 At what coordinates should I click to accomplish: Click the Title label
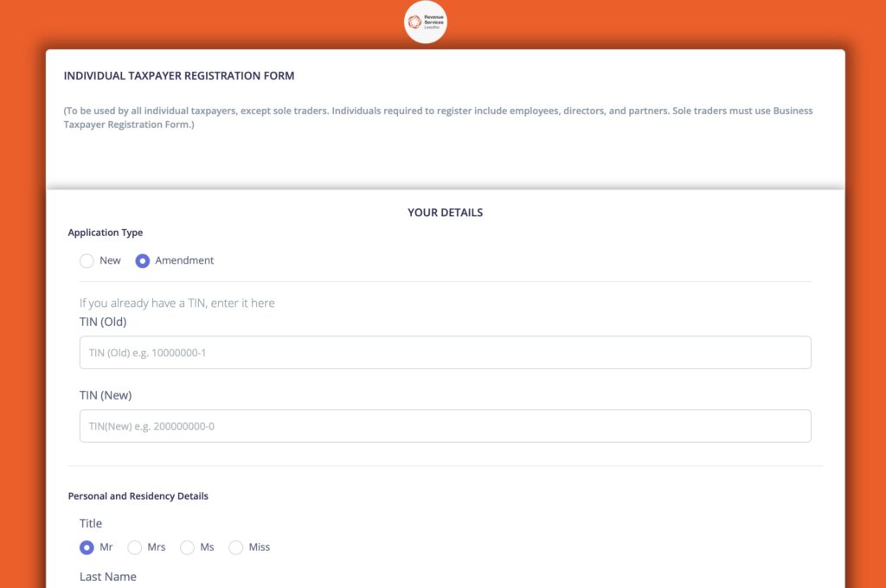coord(90,524)
